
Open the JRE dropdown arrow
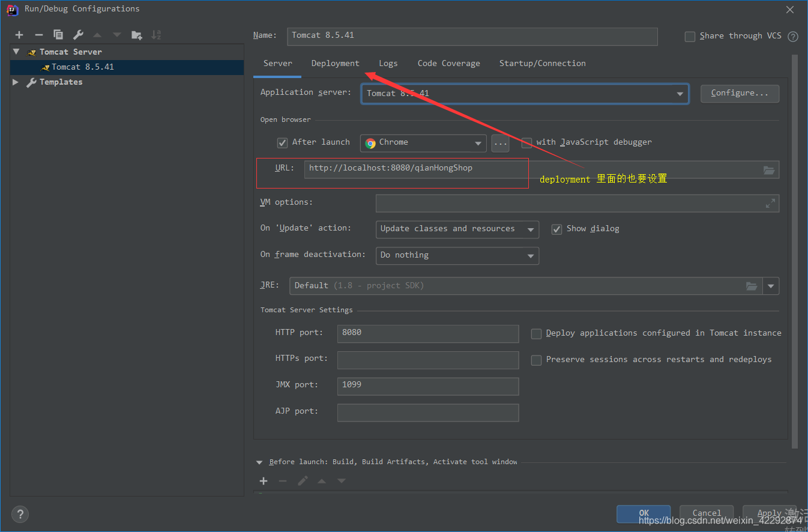pos(771,286)
